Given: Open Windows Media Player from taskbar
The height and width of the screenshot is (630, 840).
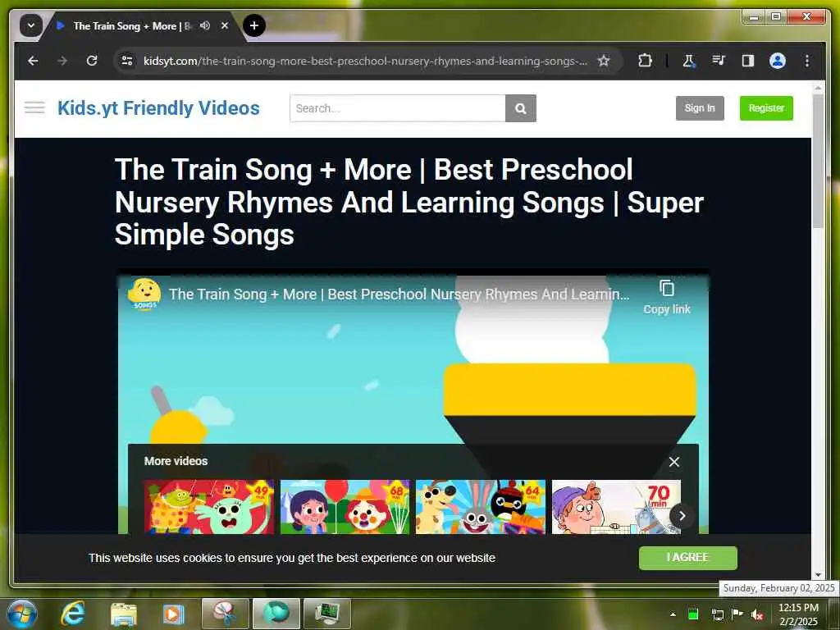Looking at the screenshot, I should coord(173,614).
